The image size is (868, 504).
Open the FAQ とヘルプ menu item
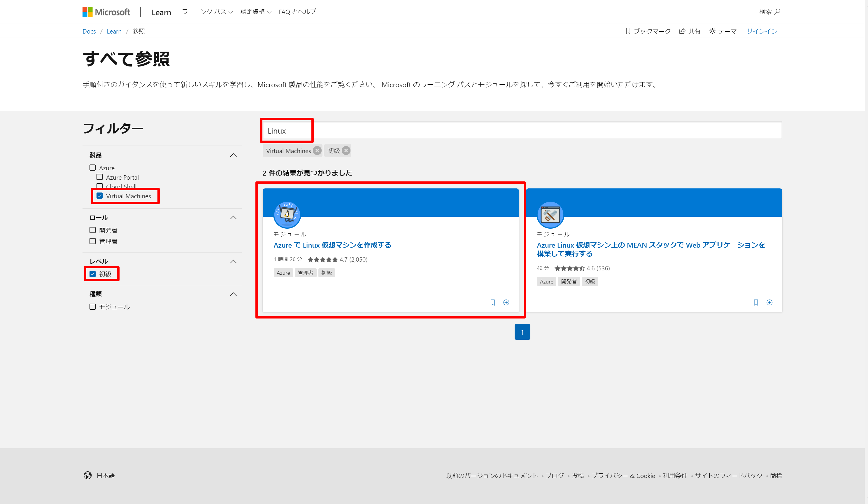[x=297, y=12]
